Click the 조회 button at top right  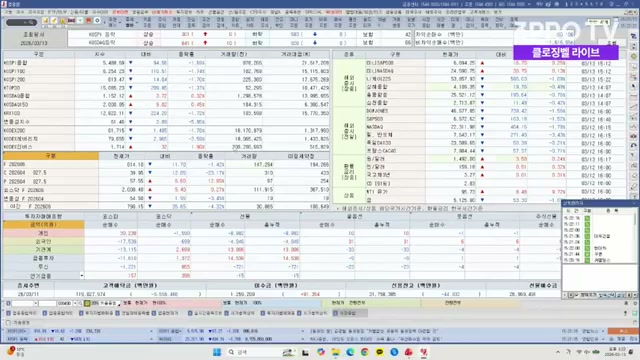tap(611, 42)
